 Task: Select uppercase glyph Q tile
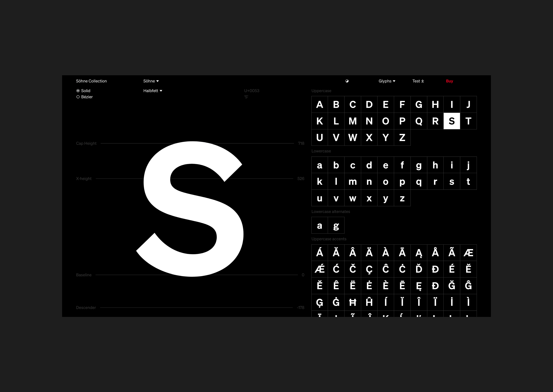coord(419,121)
